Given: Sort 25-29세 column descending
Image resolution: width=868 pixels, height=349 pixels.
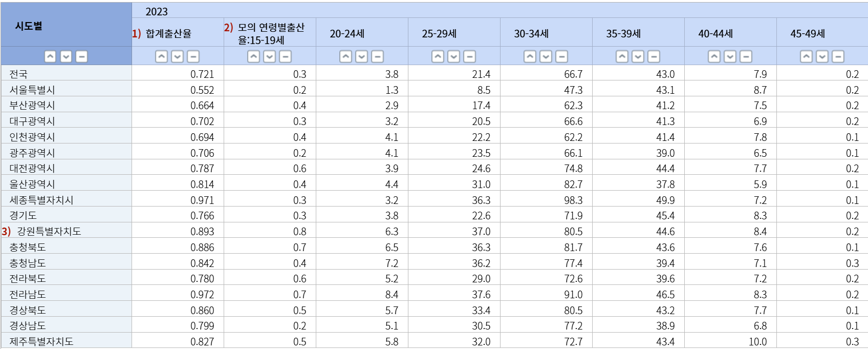Looking at the screenshot, I should (454, 56).
